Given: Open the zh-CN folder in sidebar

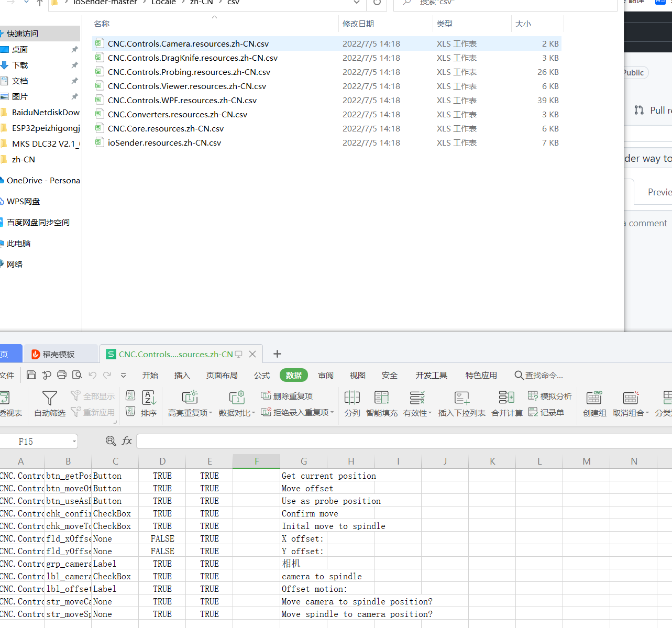Looking at the screenshot, I should pos(24,159).
